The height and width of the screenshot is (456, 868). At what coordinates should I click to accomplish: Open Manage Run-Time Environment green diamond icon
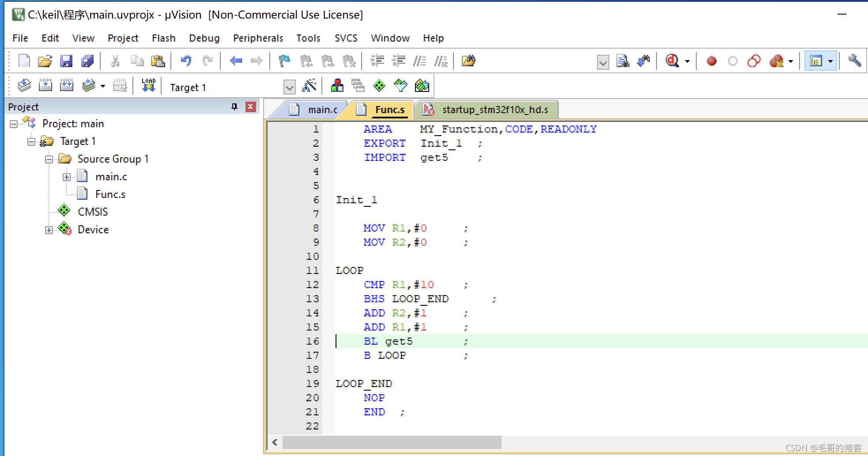(x=379, y=86)
